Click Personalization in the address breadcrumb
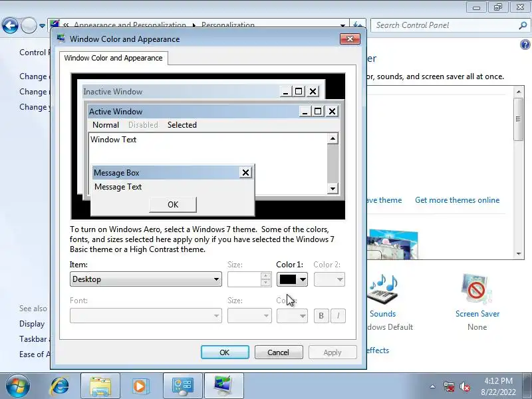This screenshot has height=399, width=532. pos(228,25)
